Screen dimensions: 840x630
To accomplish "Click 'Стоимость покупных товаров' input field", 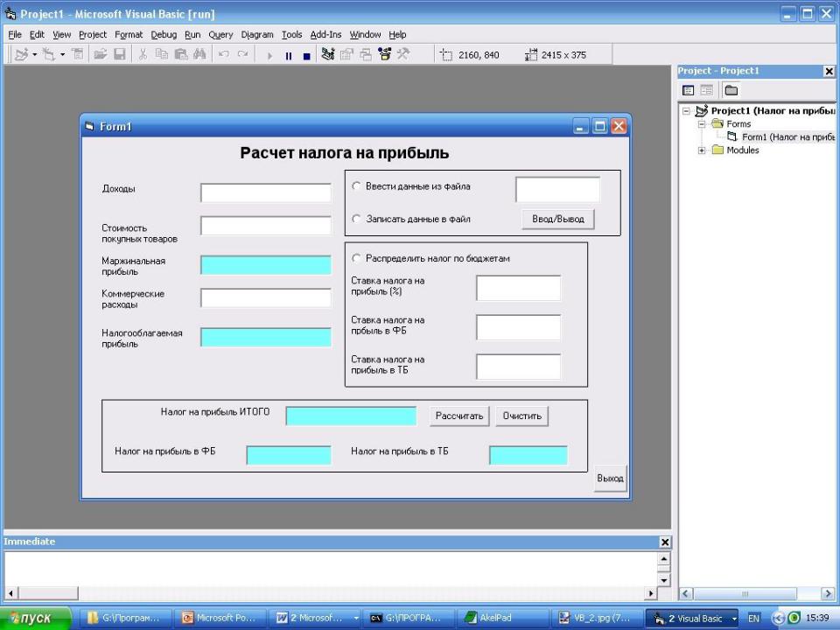I will pos(266,226).
